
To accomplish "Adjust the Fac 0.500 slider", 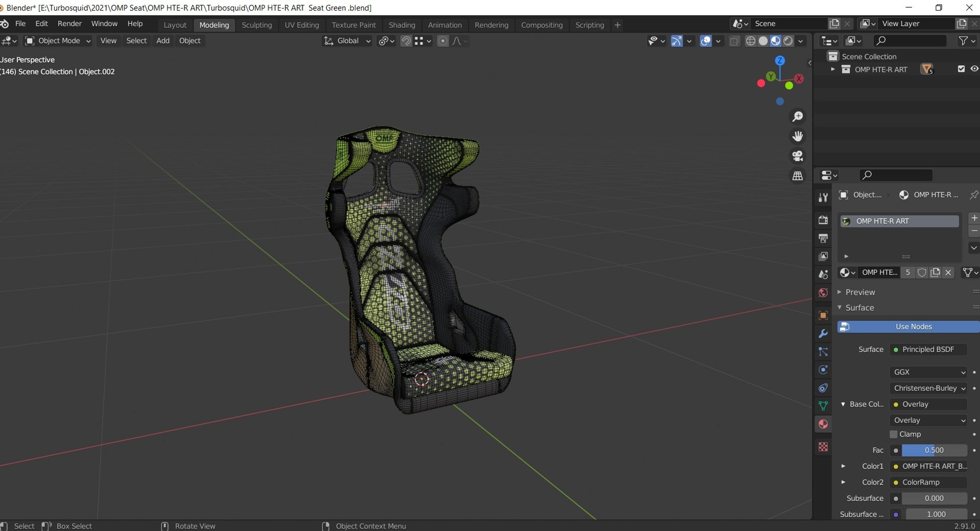I will (x=934, y=450).
